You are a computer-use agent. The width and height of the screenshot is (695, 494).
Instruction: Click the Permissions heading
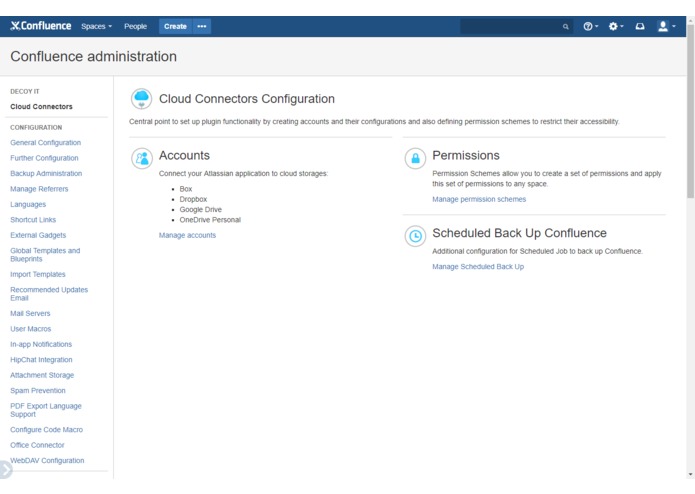click(466, 155)
